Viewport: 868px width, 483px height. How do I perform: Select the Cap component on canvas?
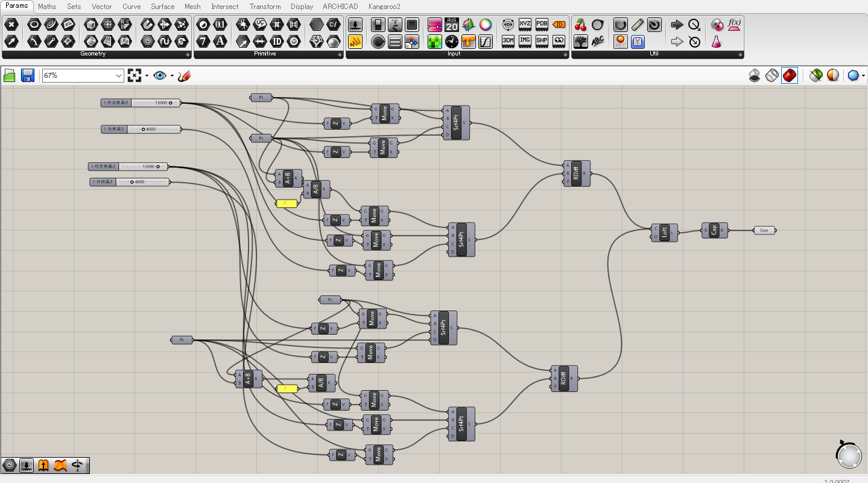[715, 230]
